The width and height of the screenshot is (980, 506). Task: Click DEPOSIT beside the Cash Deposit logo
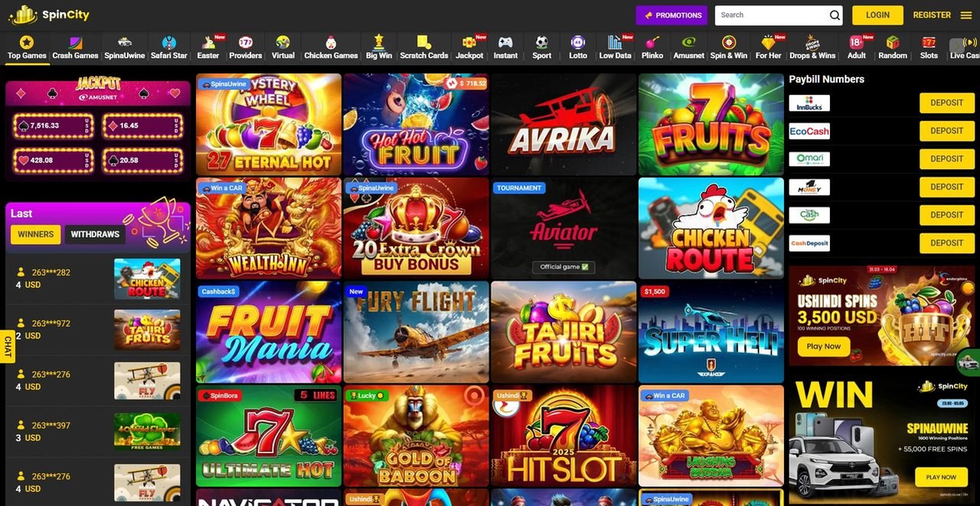coord(947,243)
